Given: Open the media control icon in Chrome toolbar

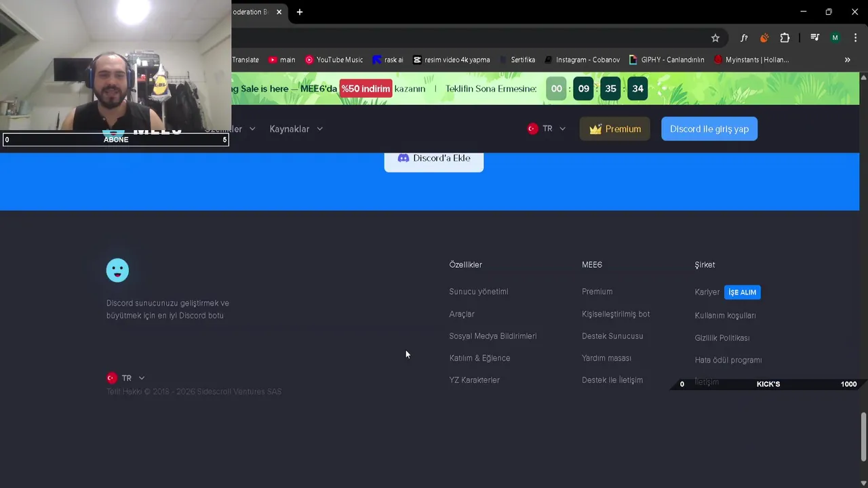Looking at the screenshot, I should click(x=814, y=38).
